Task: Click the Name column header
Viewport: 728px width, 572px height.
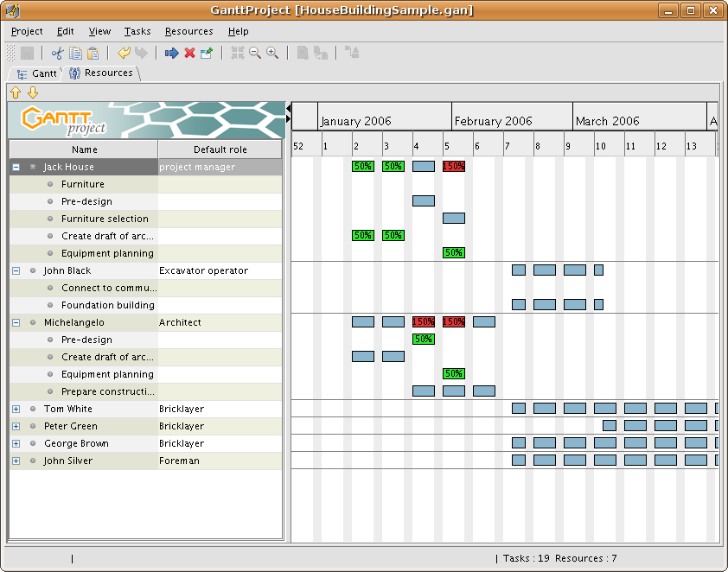Action: (x=85, y=149)
